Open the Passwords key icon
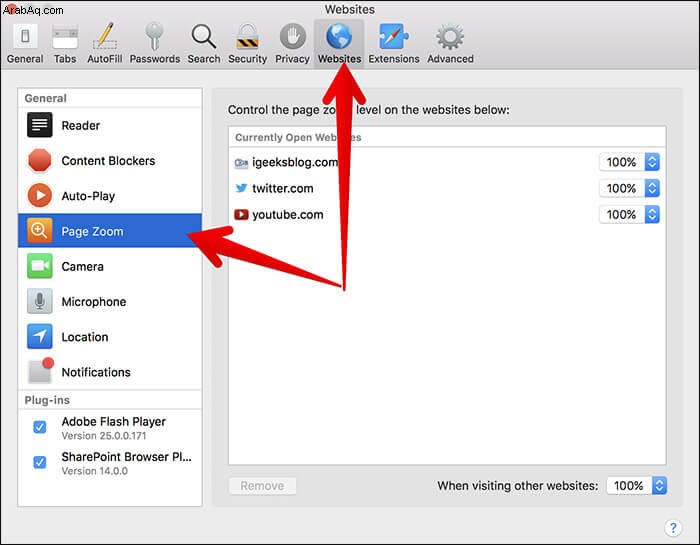The height and width of the screenshot is (545, 700). (x=154, y=36)
